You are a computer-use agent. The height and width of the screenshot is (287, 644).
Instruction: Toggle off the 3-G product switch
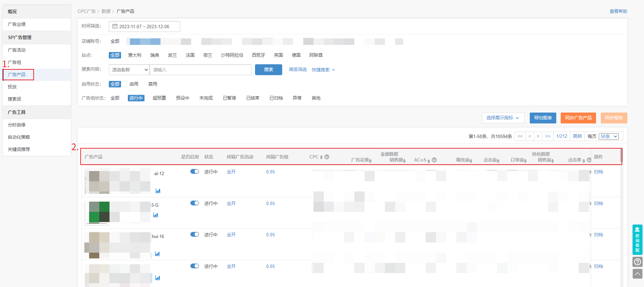point(194,203)
